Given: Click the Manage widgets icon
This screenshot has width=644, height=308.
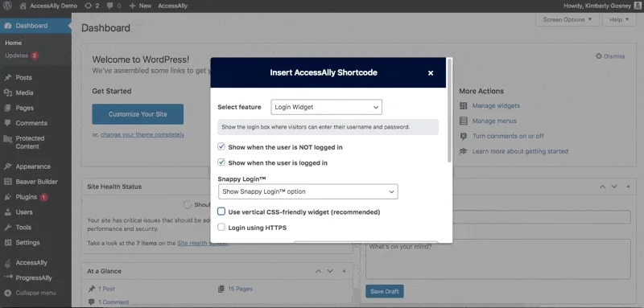Looking at the screenshot, I should 464,106.
